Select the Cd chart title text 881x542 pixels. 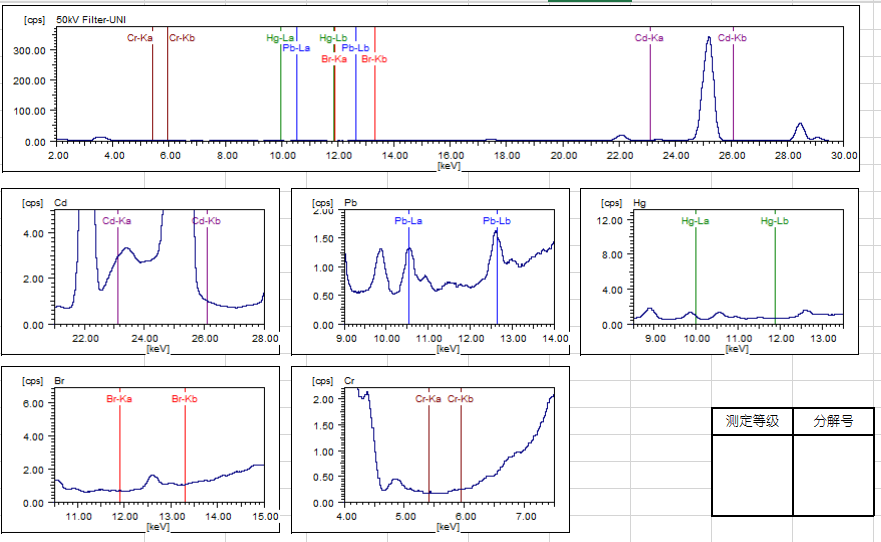tap(60, 202)
